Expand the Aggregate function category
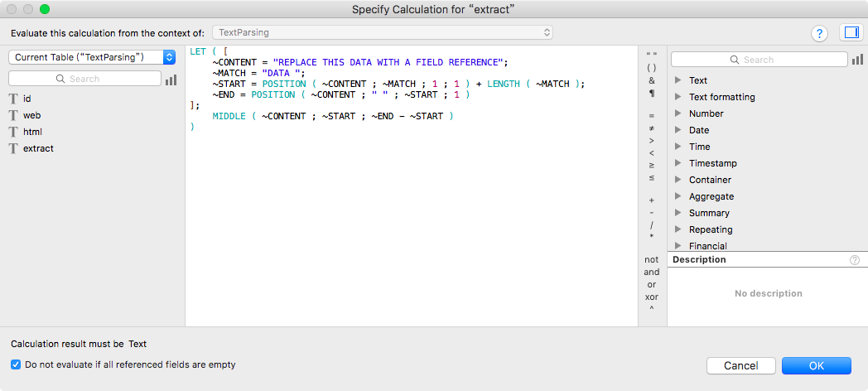Image resolution: width=868 pixels, height=391 pixels. coord(678,196)
